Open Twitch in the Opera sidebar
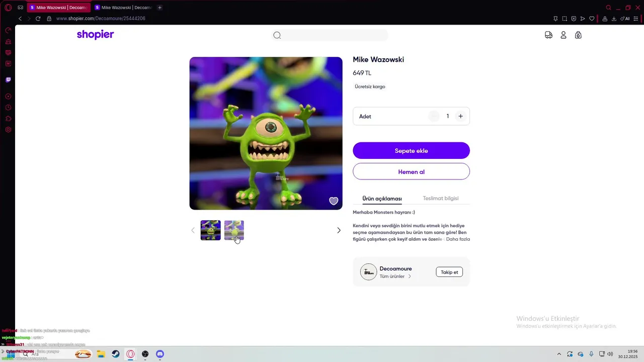This screenshot has width=644, height=362. click(x=8, y=79)
